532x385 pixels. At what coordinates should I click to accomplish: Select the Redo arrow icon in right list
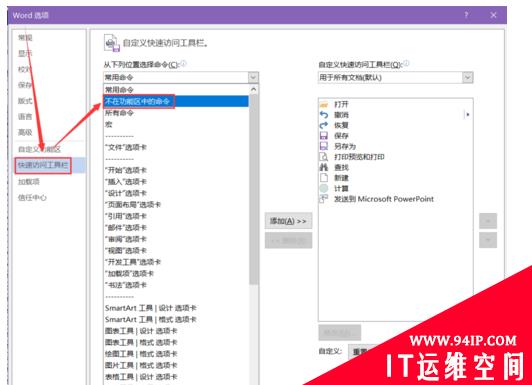[324, 126]
